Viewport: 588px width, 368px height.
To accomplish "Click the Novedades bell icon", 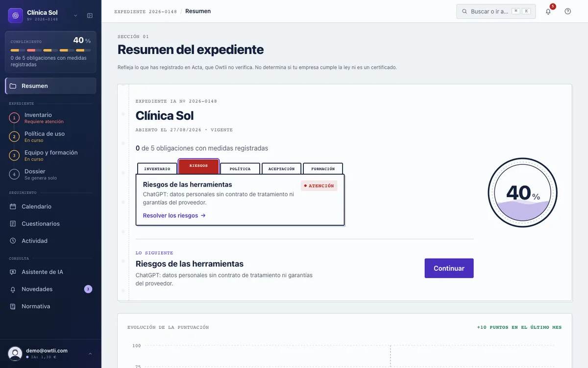I will (x=13, y=289).
